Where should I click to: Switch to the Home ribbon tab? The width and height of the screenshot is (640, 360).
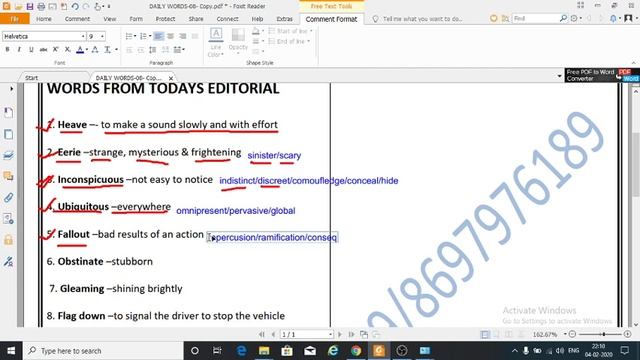(x=44, y=19)
